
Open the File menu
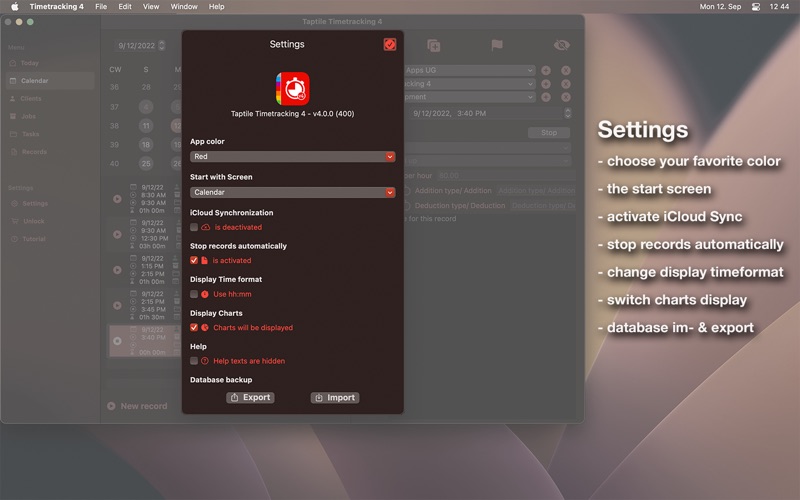click(x=101, y=7)
